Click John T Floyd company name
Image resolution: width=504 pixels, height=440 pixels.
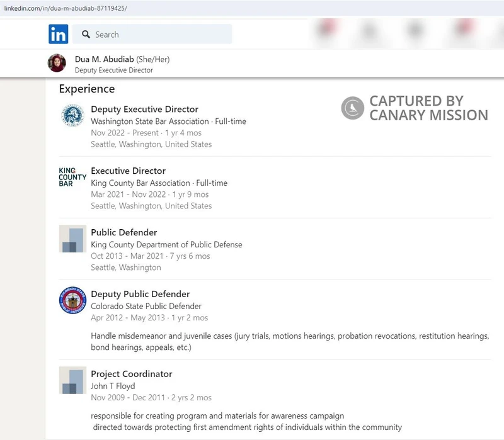[x=113, y=386]
